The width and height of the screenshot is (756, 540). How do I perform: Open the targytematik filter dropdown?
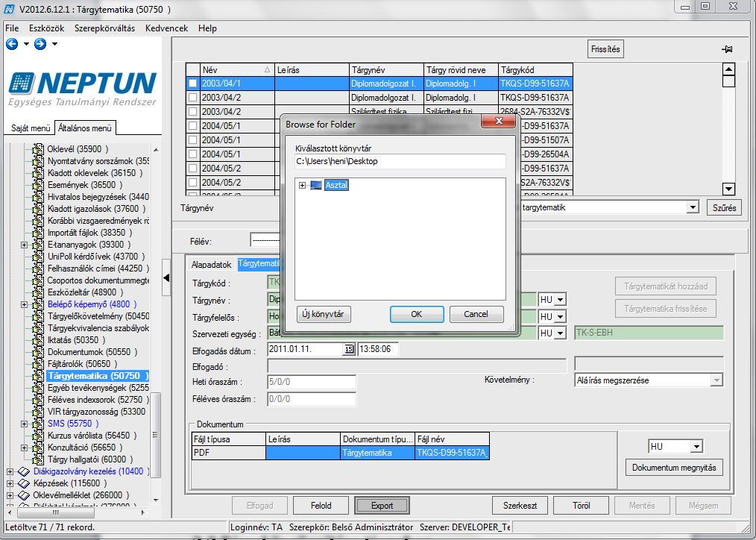coord(693,207)
